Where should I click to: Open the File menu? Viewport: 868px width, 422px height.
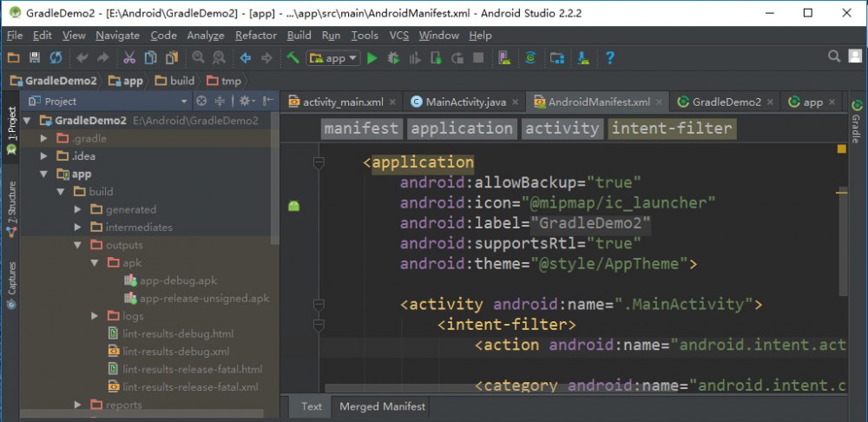(x=15, y=36)
